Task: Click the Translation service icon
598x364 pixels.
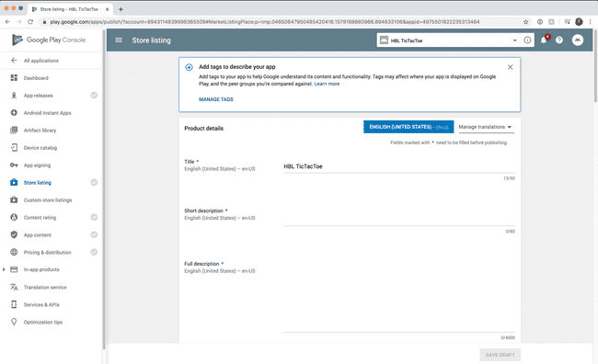Action: 14,287
